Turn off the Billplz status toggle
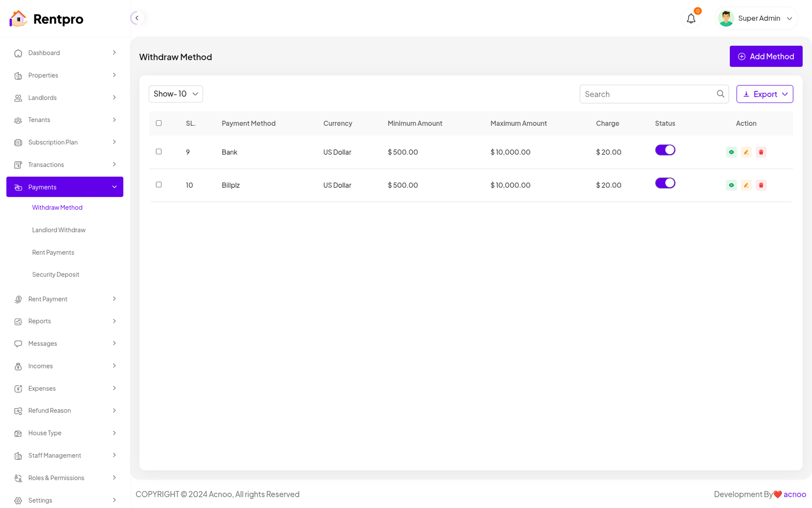812x508 pixels. [665, 183]
